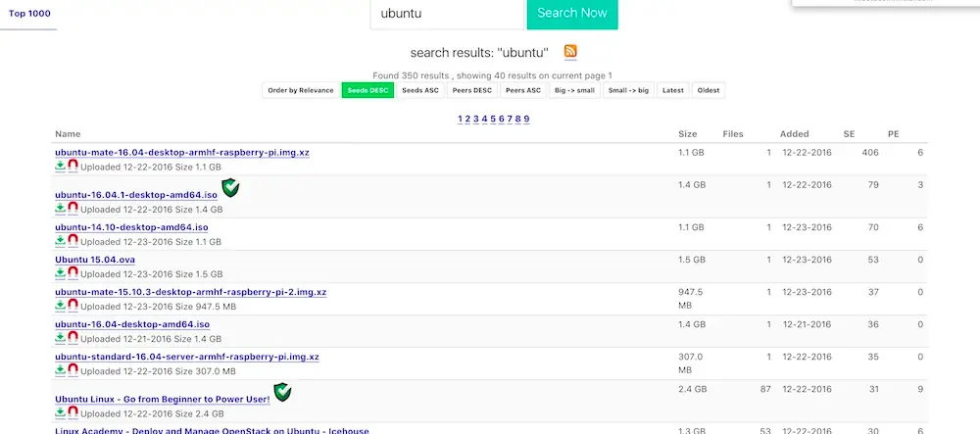Click magnet icon for Ubuntu 15.04.ova
Image resolution: width=980 pixels, height=434 pixels.
pos(73,273)
